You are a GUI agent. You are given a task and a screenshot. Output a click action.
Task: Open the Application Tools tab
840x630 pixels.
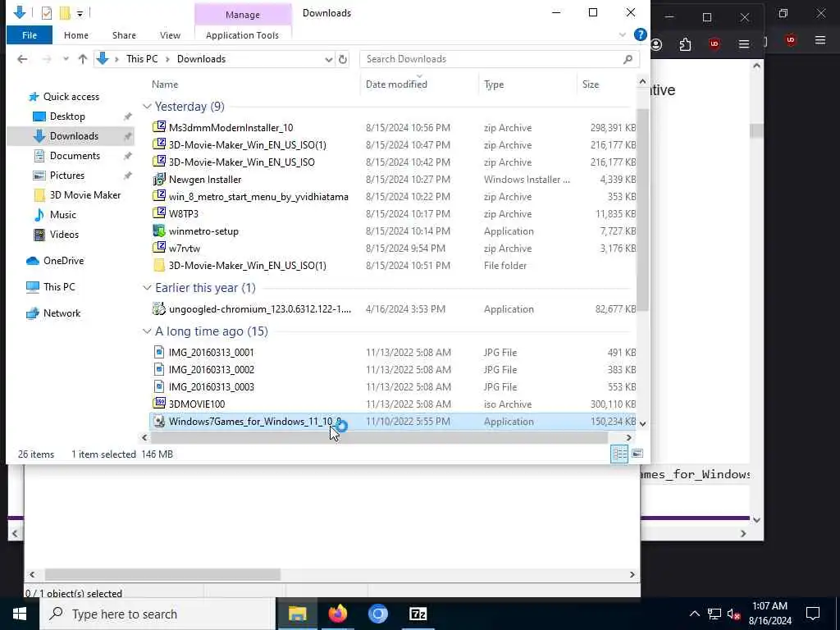pos(242,35)
